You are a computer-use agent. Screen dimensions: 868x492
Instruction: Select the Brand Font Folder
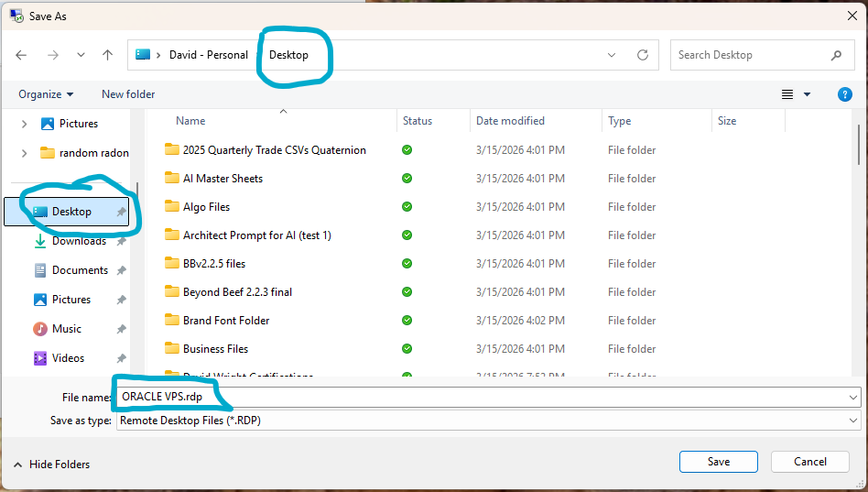coord(226,321)
